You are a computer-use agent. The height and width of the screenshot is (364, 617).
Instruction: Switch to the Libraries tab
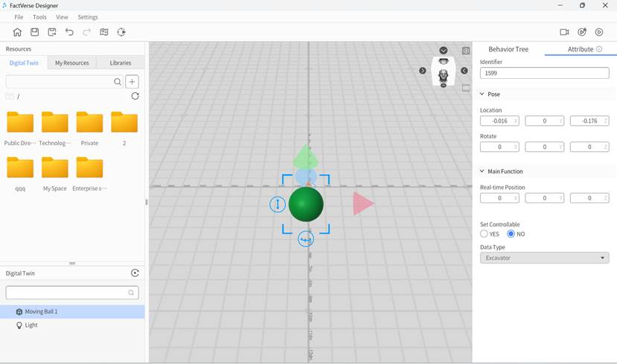(121, 63)
